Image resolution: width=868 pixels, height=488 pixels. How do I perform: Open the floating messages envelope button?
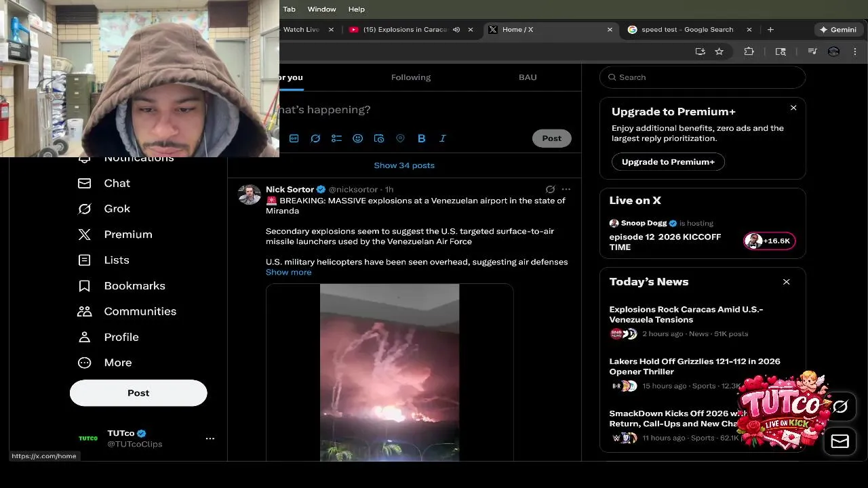click(x=840, y=442)
